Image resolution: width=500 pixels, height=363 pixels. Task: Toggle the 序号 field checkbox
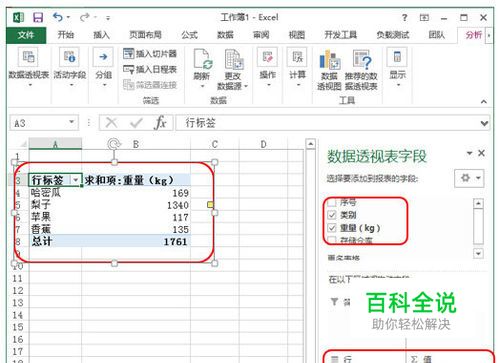coord(332,202)
